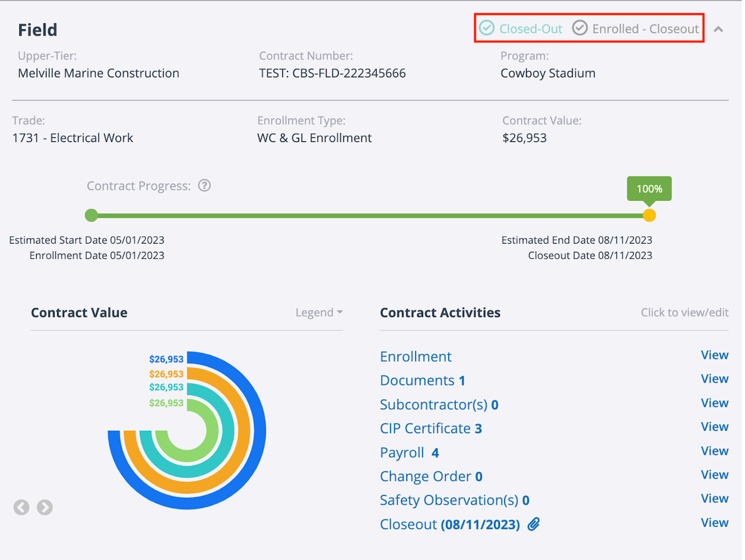The image size is (745, 560).
Task: Click the 100% progress badge
Action: point(649,188)
